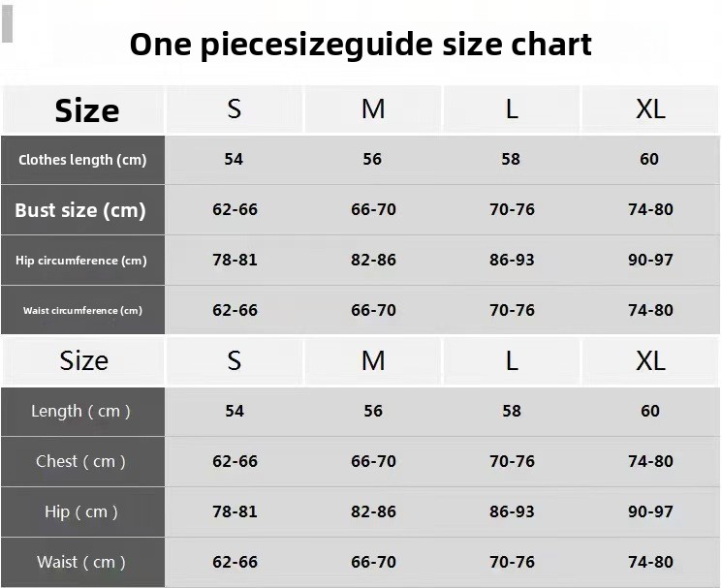Select the 70-76 bust size value for L
722x588 pixels.
(512, 209)
